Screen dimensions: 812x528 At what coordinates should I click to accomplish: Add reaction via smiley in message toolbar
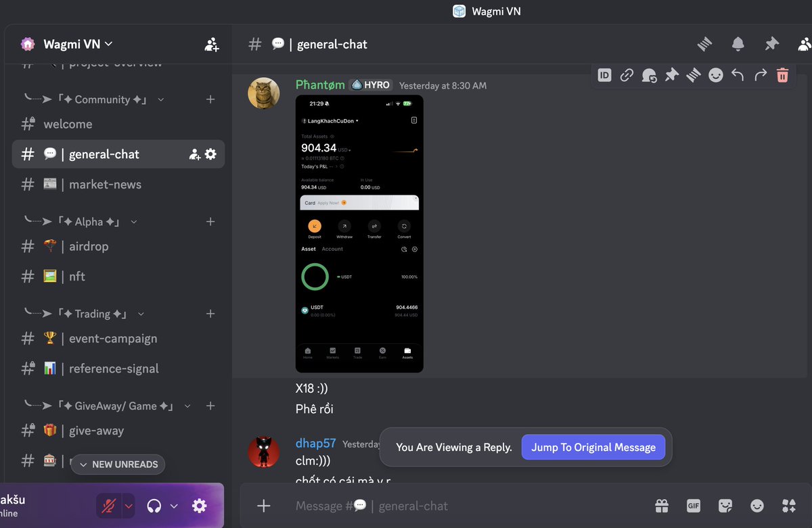715,75
